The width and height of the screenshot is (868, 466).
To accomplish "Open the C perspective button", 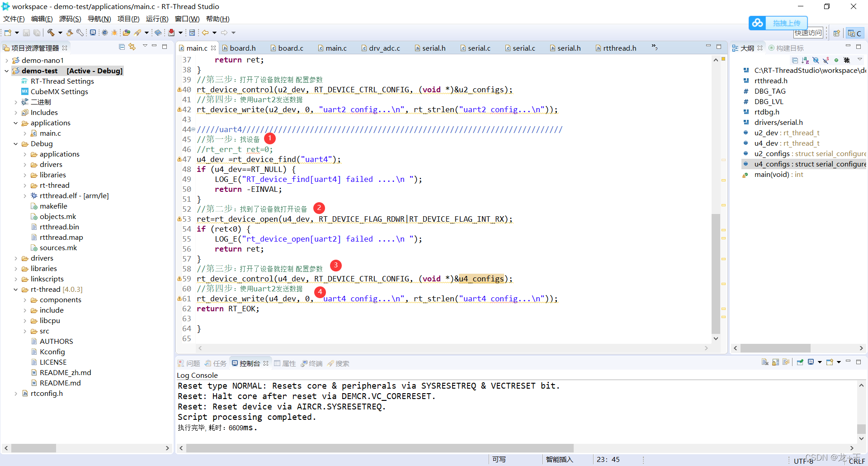I will coord(855,33).
